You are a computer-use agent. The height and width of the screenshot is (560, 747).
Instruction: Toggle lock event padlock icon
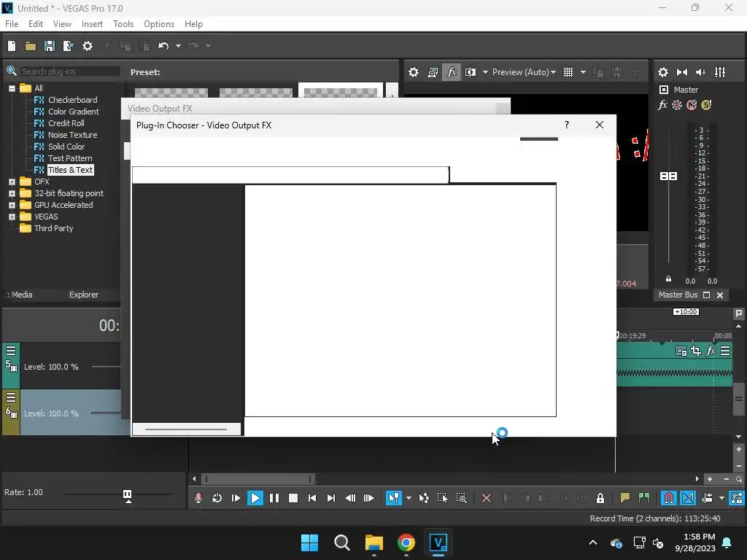600,498
